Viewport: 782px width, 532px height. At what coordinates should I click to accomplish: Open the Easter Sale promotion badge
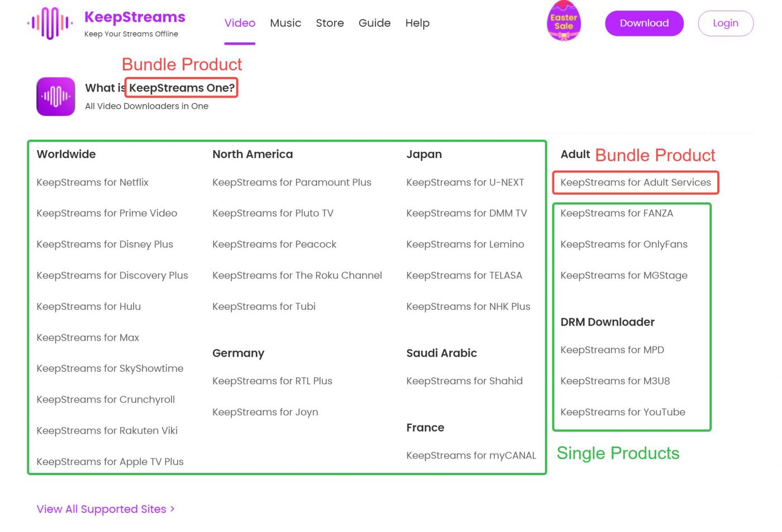coord(564,22)
